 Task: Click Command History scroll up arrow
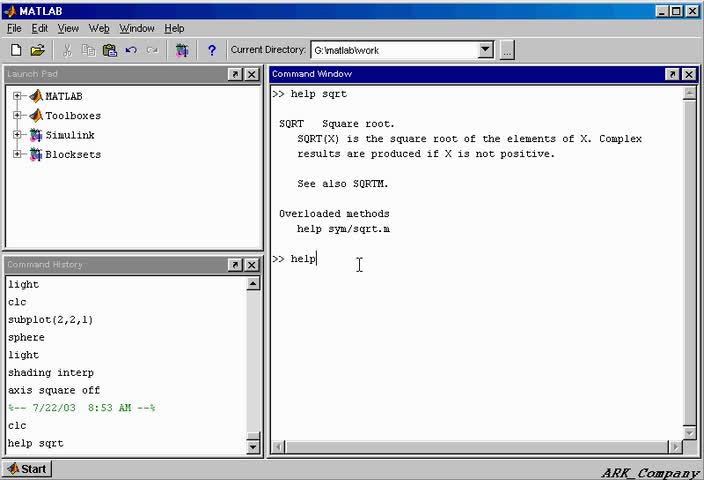pos(253,284)
